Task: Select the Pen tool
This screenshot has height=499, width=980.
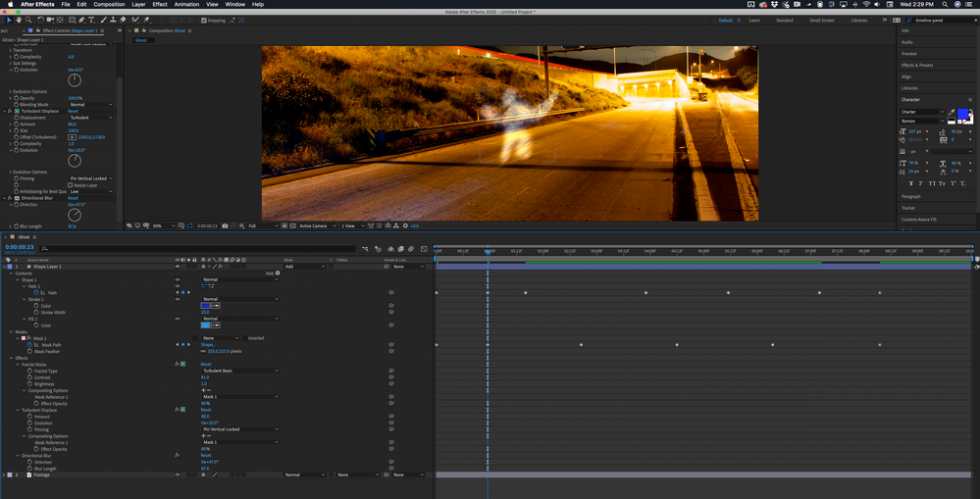Action: click(x=81, y=20)
